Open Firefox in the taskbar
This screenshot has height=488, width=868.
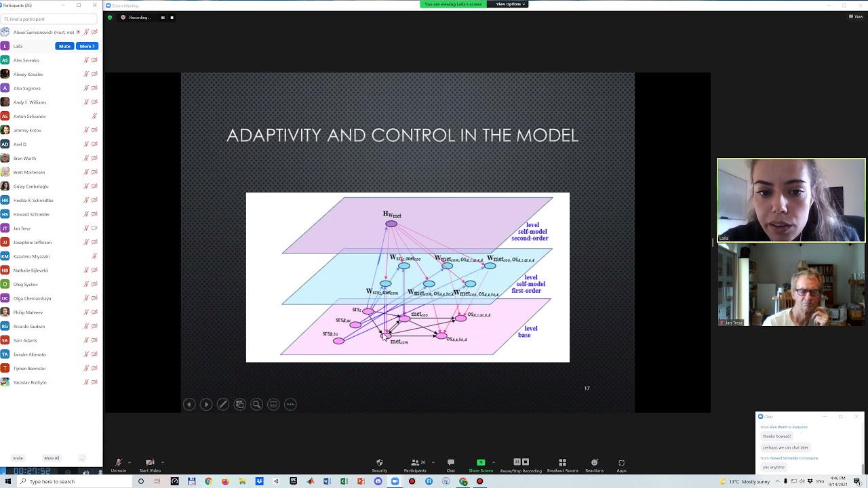[x=225, y=482]
